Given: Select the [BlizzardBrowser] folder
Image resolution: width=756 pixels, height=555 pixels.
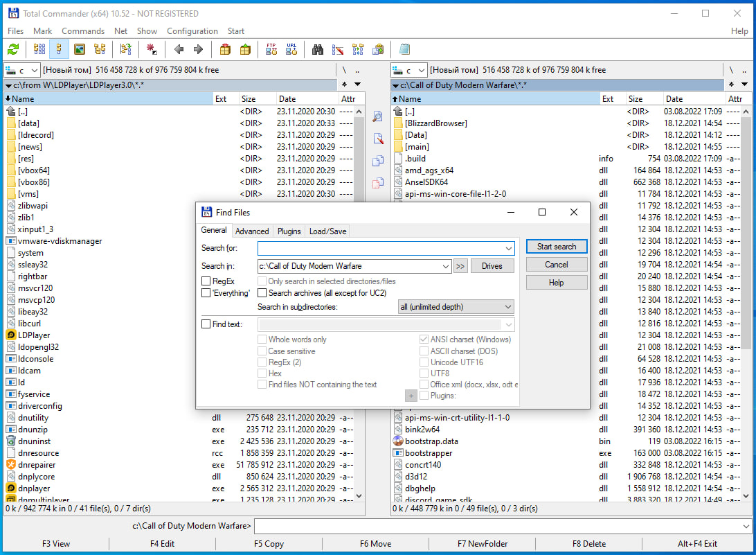Looking at the screenshot, I should click(436, 123).
